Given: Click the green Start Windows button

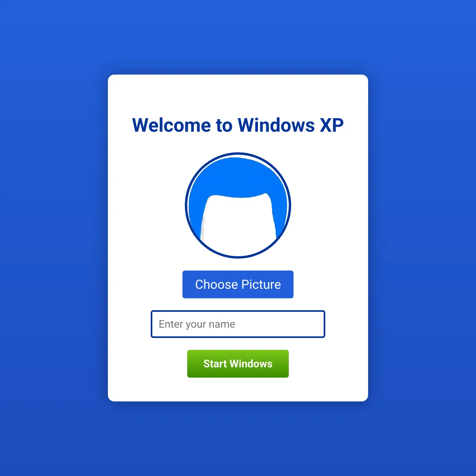Looking at the screenshot, I should 238,363.
